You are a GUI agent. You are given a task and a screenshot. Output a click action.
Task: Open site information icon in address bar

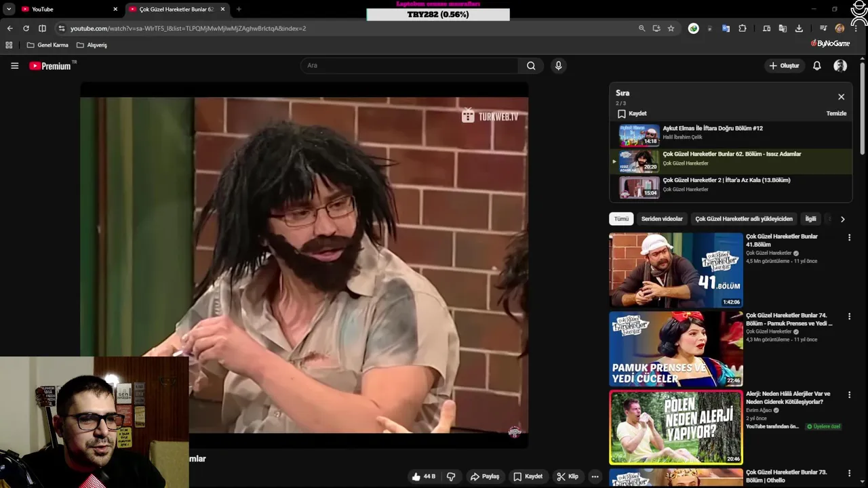tap(61, 28)
